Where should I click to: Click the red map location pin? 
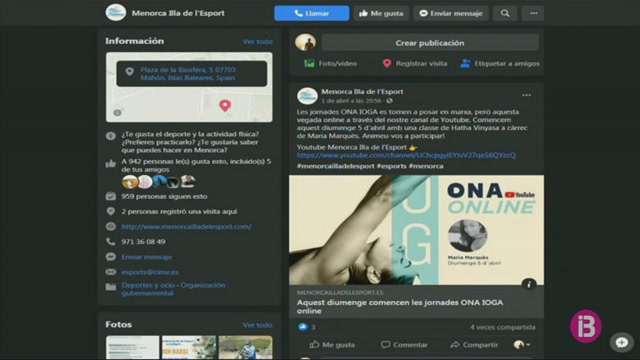[x=225, y=106]
